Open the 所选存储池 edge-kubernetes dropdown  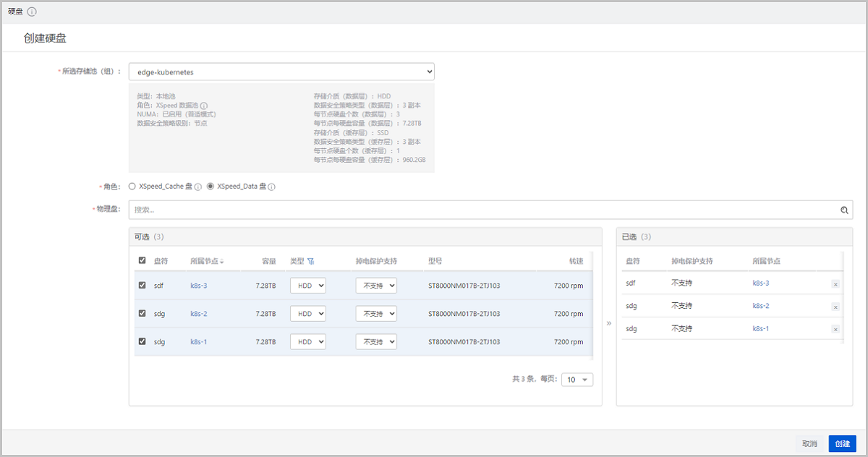click(x=281, y=72)
